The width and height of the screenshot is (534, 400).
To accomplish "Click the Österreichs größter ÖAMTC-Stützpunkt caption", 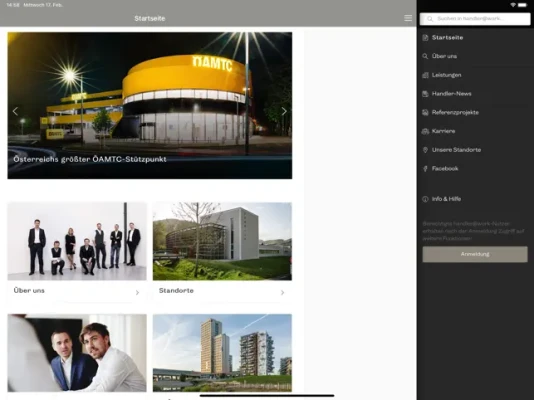I will click(90, 159).
